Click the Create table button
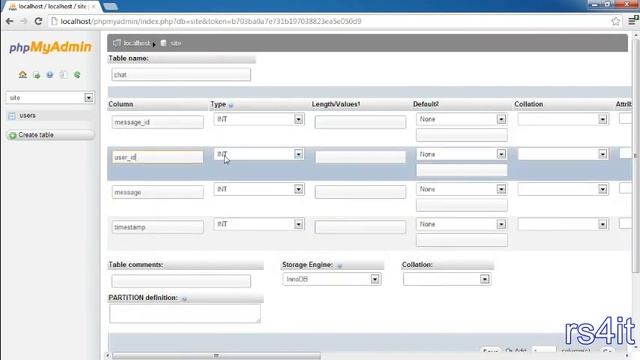 [50, 135]
